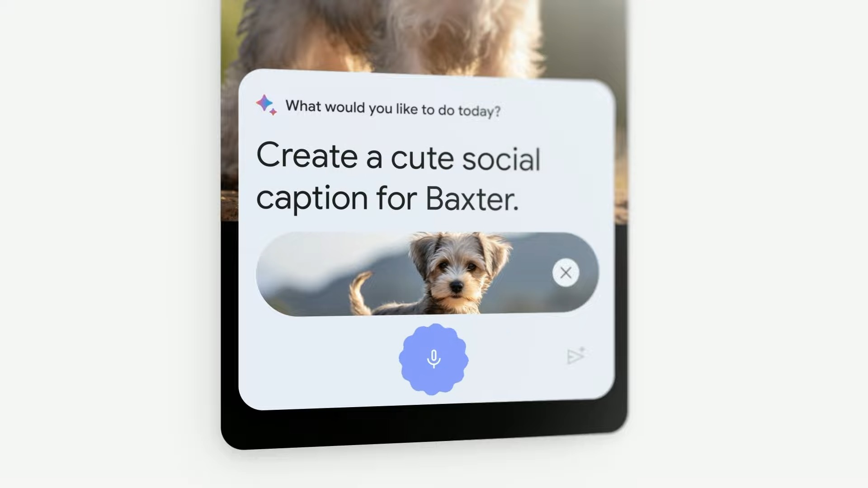Dismiss the attached dog photo
868x488 pixels.
pyautogui.click(x=565, y=272)
